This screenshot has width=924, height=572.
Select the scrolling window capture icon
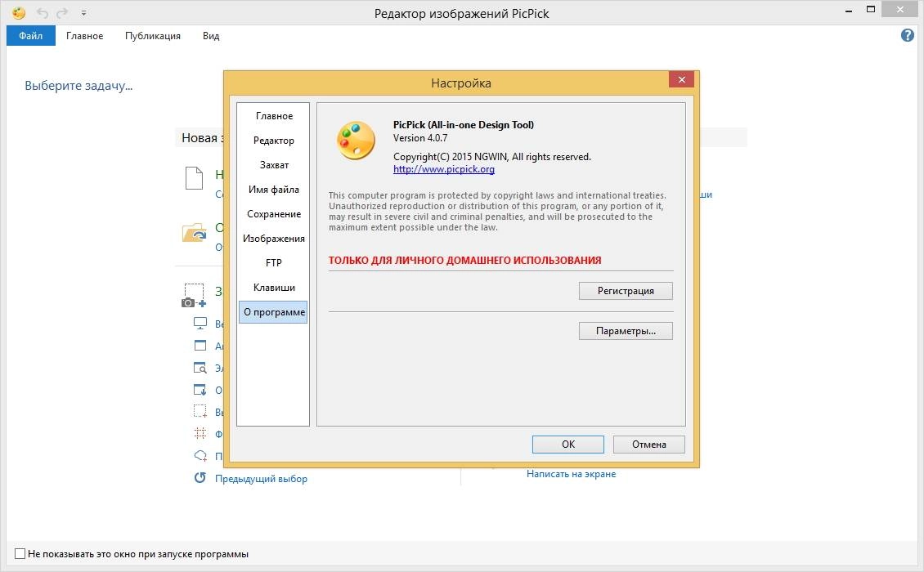click(x=200, y=390)
